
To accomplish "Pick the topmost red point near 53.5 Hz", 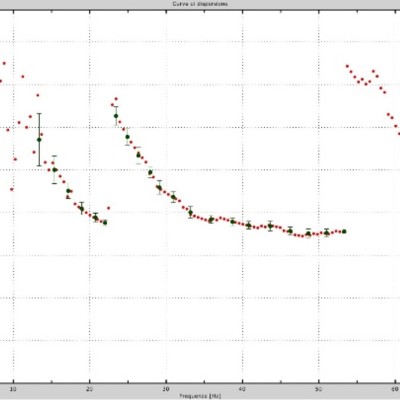I will [347, 66].
